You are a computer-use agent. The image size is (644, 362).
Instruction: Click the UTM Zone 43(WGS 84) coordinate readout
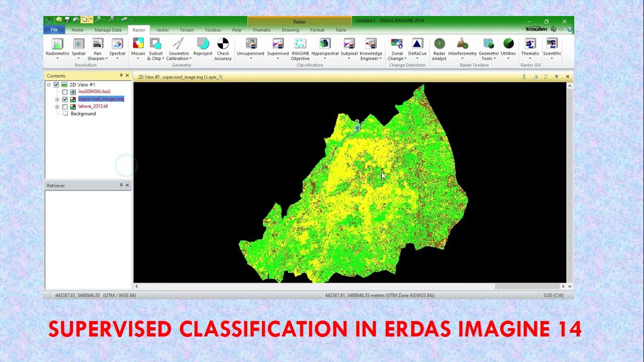tap(380, 296)
